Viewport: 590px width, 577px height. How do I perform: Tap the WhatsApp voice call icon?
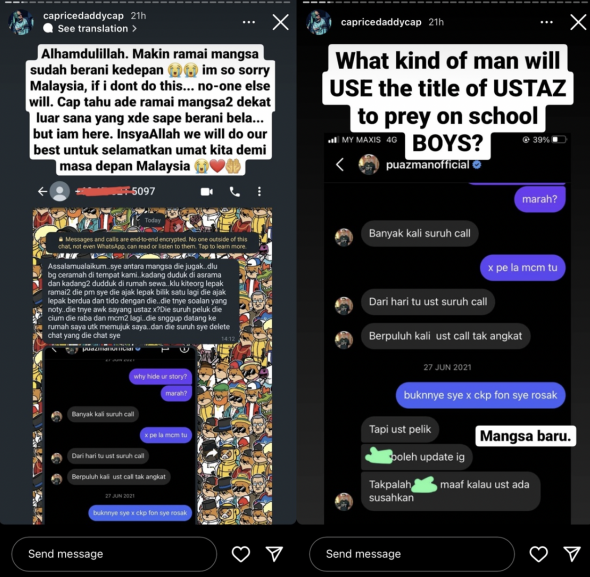(x=235, y=192)
